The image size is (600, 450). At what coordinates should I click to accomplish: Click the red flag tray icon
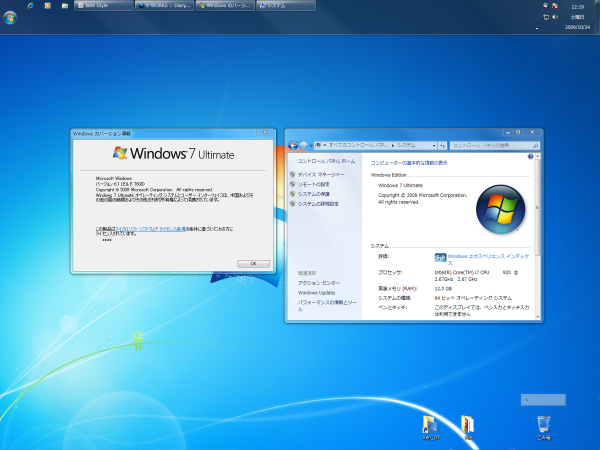[555, 6]
